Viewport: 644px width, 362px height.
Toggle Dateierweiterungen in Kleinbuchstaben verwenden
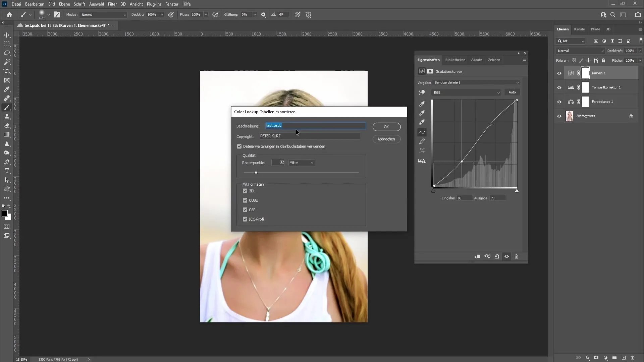(x=240, y=146)
